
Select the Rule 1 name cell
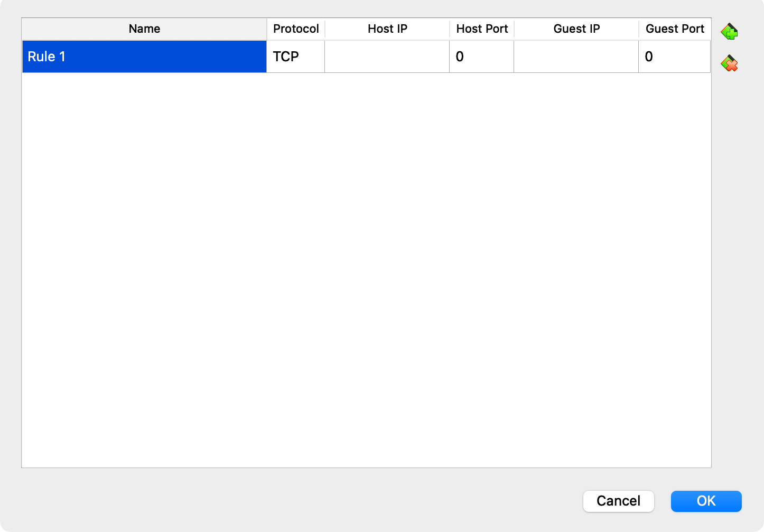[x=144, y=57]
